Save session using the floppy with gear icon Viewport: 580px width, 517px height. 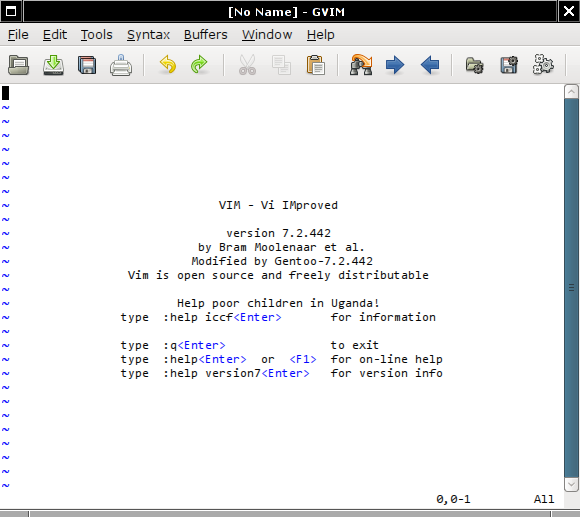pyautogui.click(x=509, y=65)
